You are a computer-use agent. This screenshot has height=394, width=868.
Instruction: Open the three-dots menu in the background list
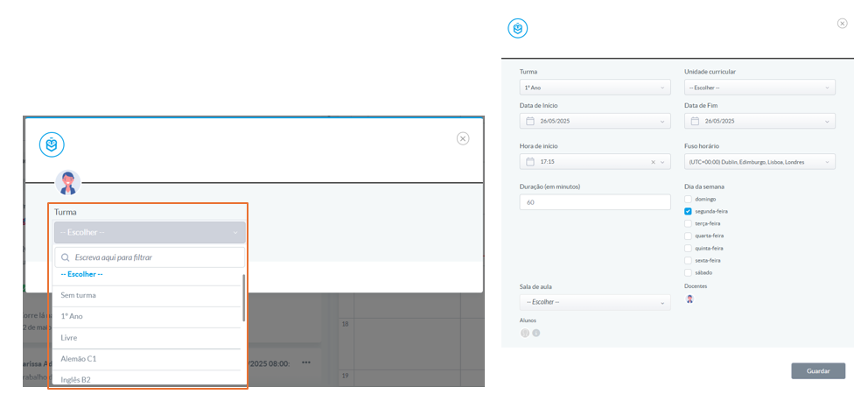[x=306, y=362]
